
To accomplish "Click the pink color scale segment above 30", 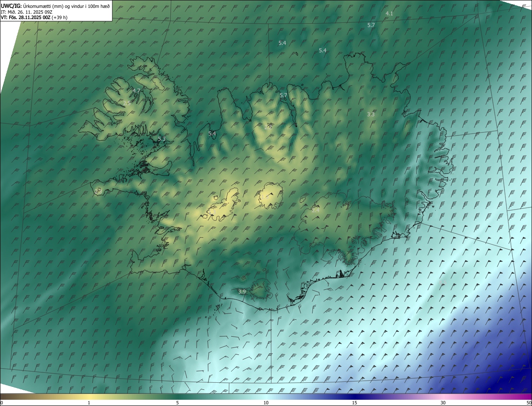I will (x=443, y=396).
